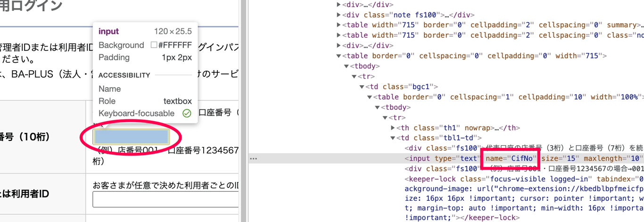Collapse the tr node directly above td class="bgc1"
The height and width of the screenshot is (222, 644).
coord(355,76)
